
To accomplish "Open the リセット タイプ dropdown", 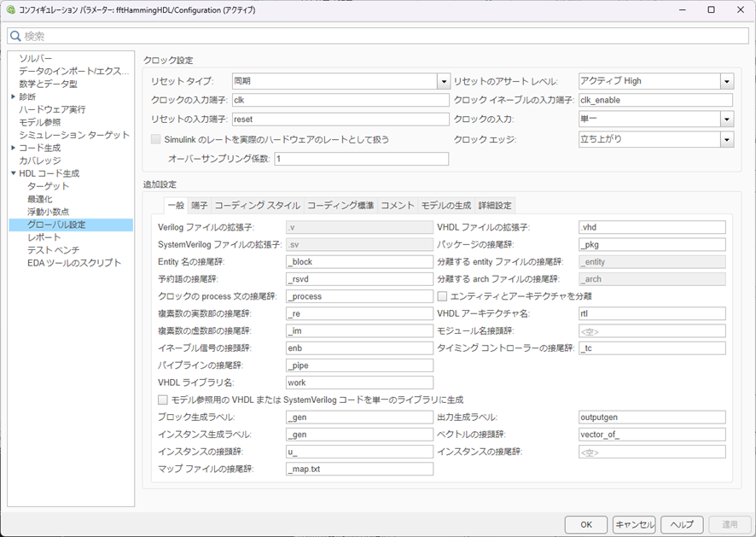I will (444, 81).
